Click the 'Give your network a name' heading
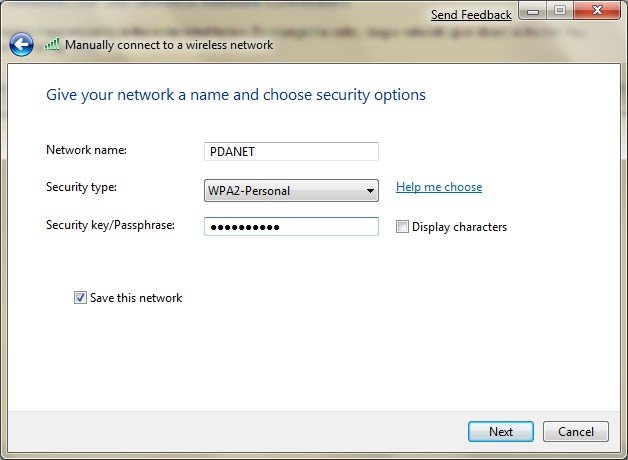This screenshot has height=460, width=628. pyautogui.click(x=236, y=95)
